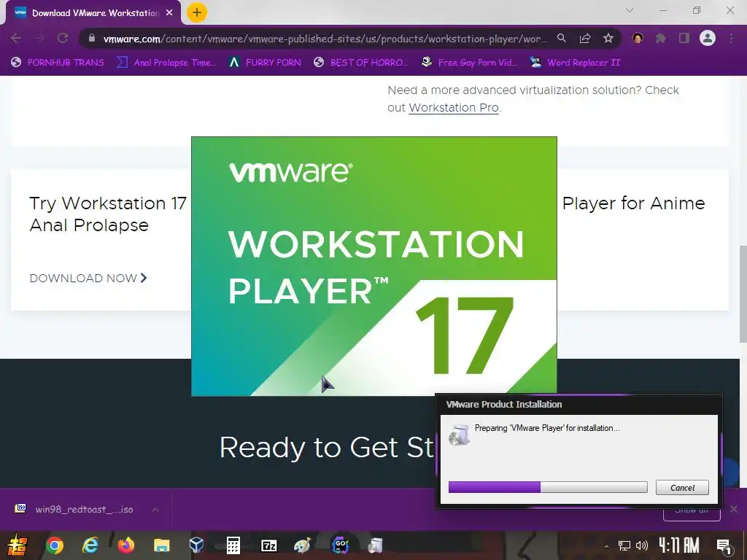Viewport: 747px width, 560px height.
Task: Click DOWNLOAD NOW under Try Workstation 17
Action: [88, 278]
